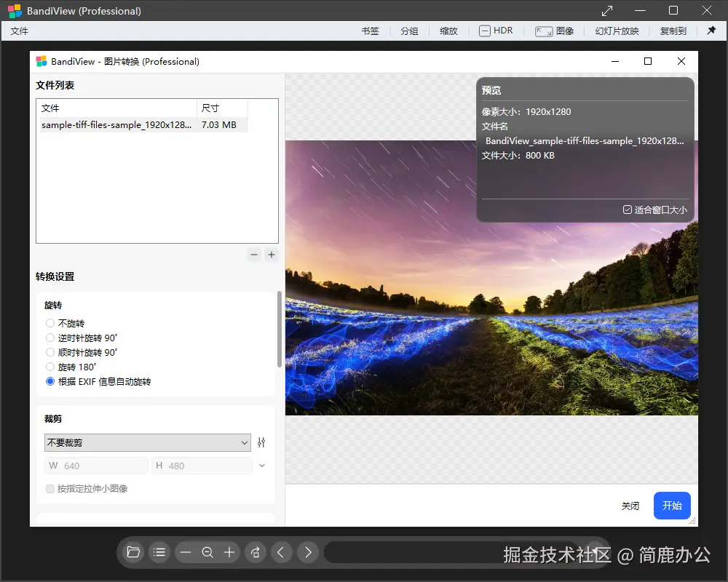Go to previous image arrow

point(281,552)
